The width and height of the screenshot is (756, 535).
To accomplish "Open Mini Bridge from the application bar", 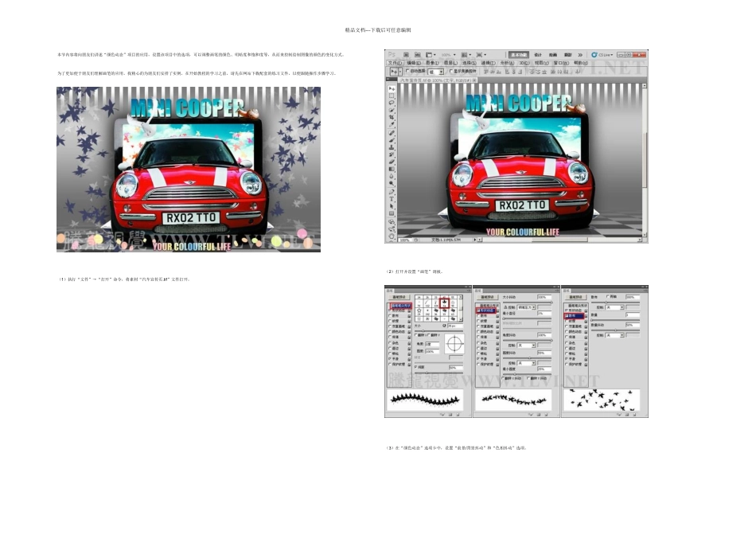I will (418, 54).
